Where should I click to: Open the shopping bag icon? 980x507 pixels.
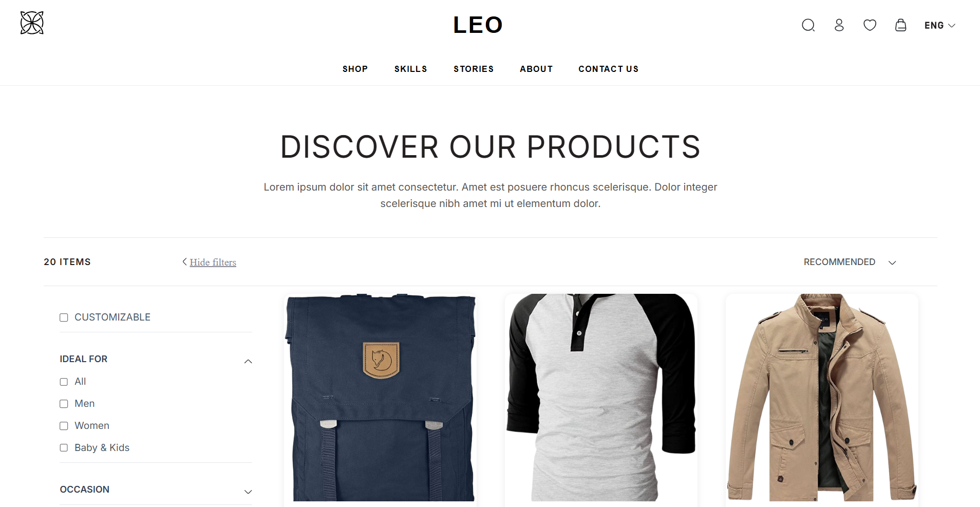tap(901, 25)
